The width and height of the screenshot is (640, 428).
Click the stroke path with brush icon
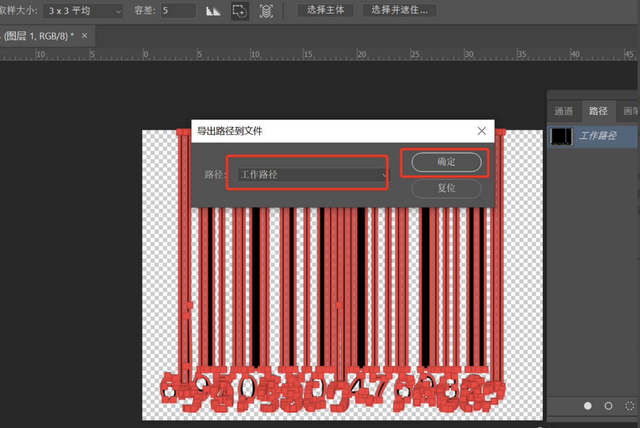[x=608, y=406]
